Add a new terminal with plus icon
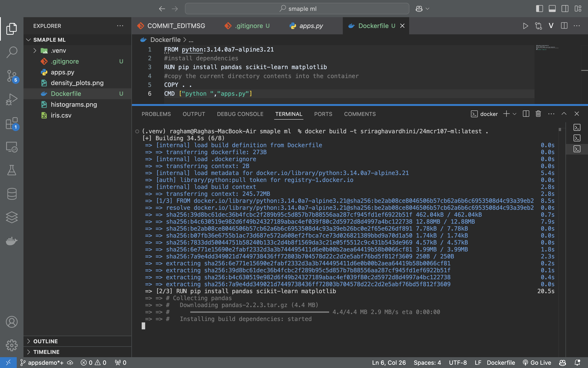This screenshot has height=368, width=588. [506, 114]
